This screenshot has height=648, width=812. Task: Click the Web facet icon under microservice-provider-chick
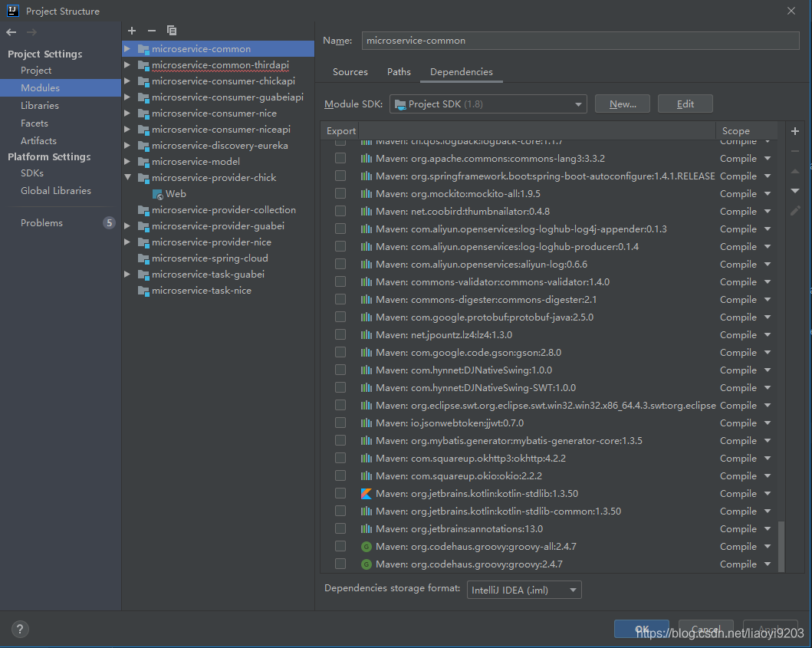pos(157,194)
